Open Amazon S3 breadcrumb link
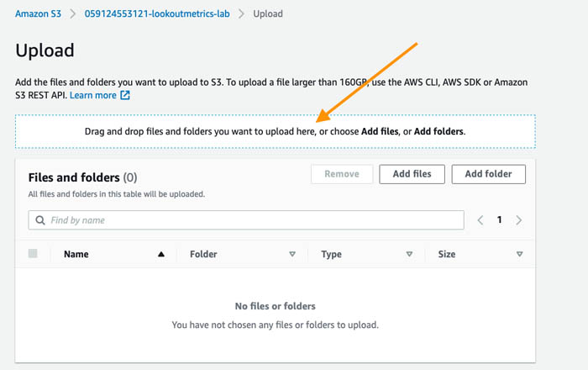The image size is (588, 370). (38, 14)
